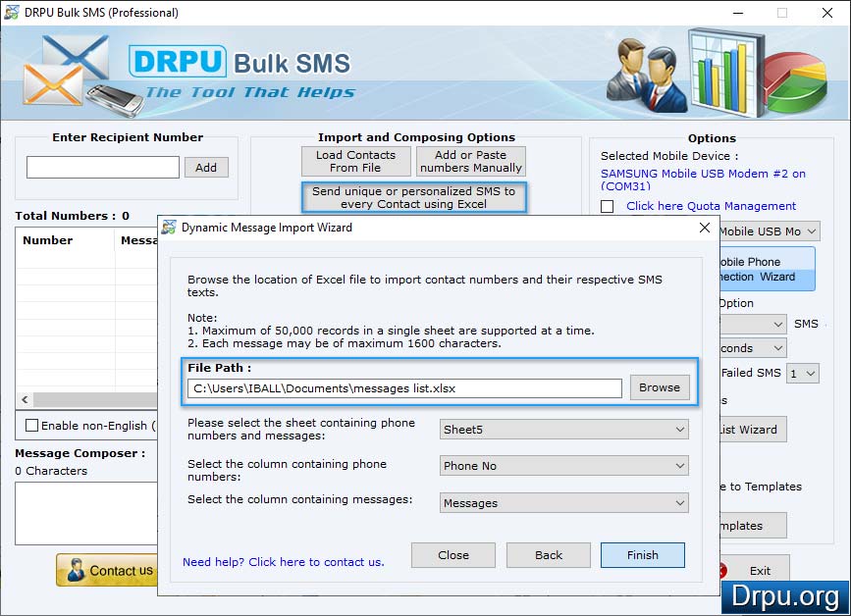The height and width of the screenshot is (616, 851).
Task: Click the Close button in the wizard
Action: 453,555
